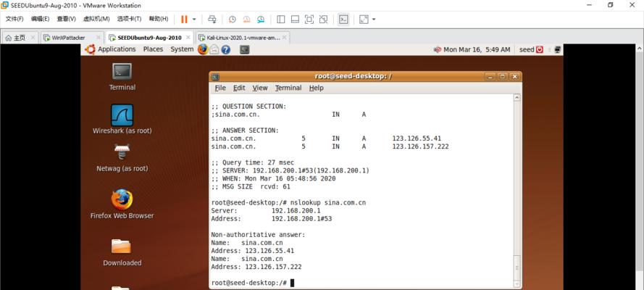Open the terminal window Edit menu
Image resolution: width=644 pixels, height=290 pixels.
coord(239,88)
